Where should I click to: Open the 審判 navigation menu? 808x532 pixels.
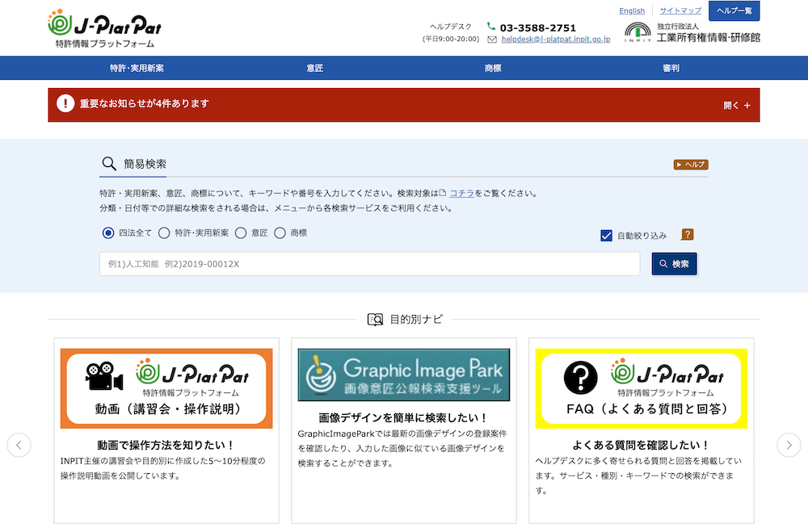click(671, 69)
